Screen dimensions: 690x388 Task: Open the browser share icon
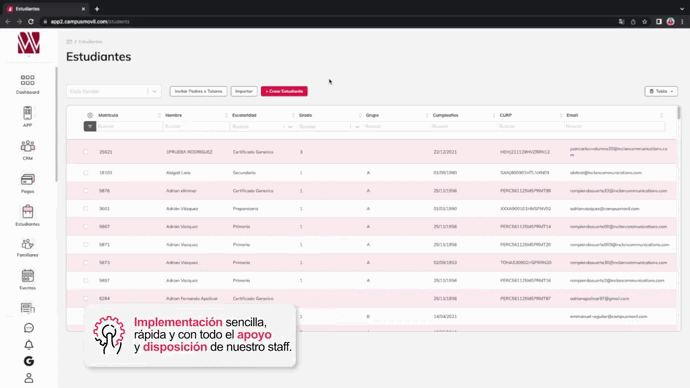tap(633, 22)
